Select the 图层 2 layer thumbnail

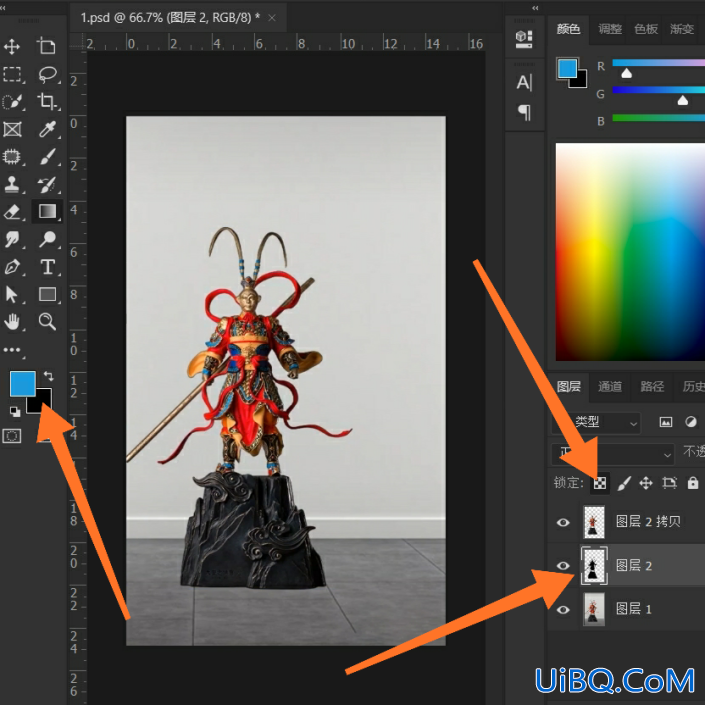594,566
